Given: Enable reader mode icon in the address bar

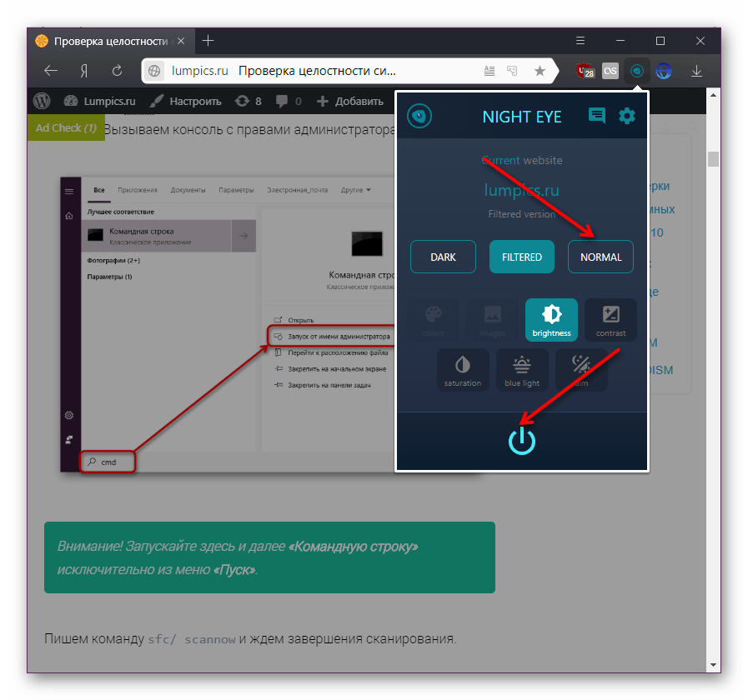Looking at the screenshot, I should click(x=489, y=71).
